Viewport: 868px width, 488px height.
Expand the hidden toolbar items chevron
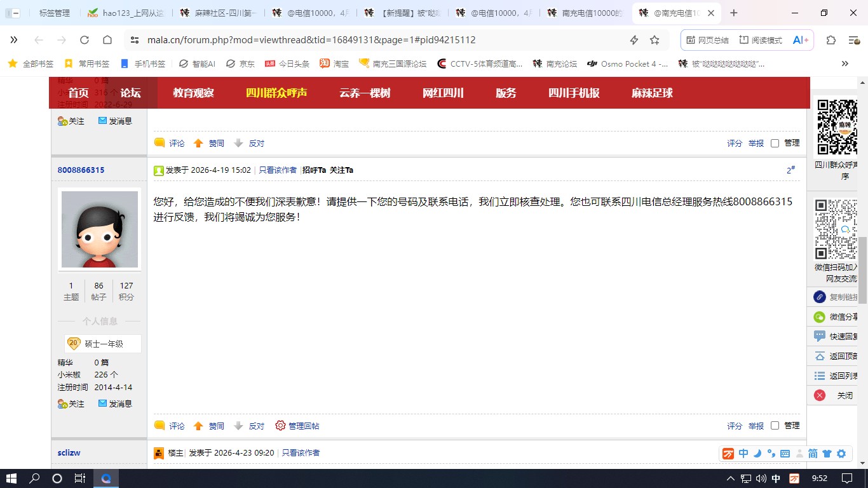click(x=14, y=40)
